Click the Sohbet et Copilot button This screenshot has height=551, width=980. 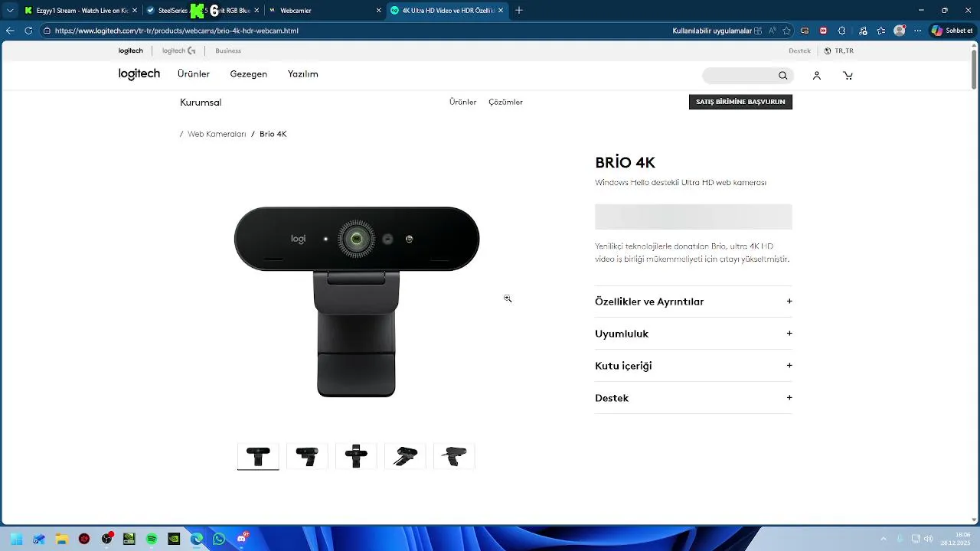point(952,31)
